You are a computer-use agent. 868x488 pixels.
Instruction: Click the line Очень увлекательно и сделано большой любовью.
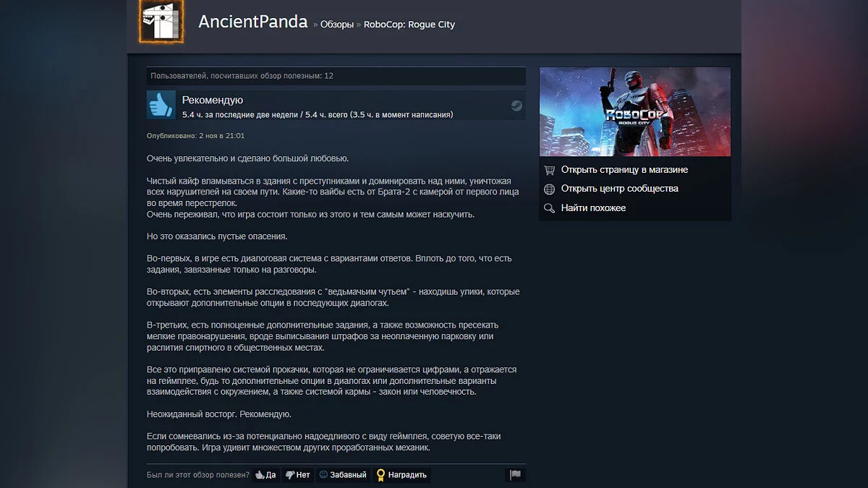[x=248, y=158]
